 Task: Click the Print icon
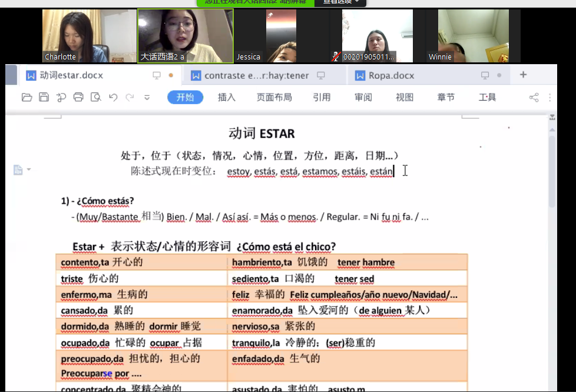[78, 97]
